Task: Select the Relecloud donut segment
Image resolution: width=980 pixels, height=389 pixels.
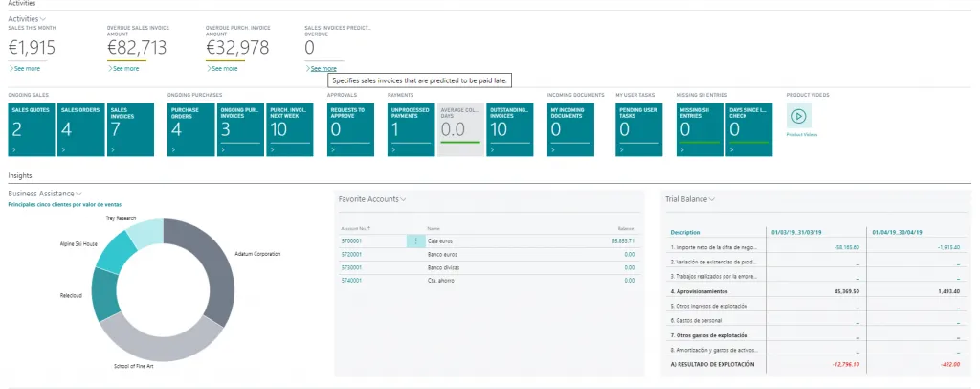Action: tap(105, 294)
